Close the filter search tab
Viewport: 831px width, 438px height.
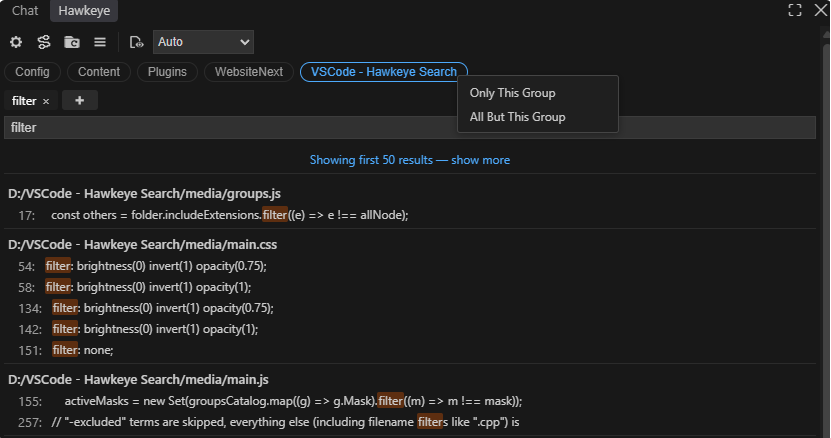[46, 101]
